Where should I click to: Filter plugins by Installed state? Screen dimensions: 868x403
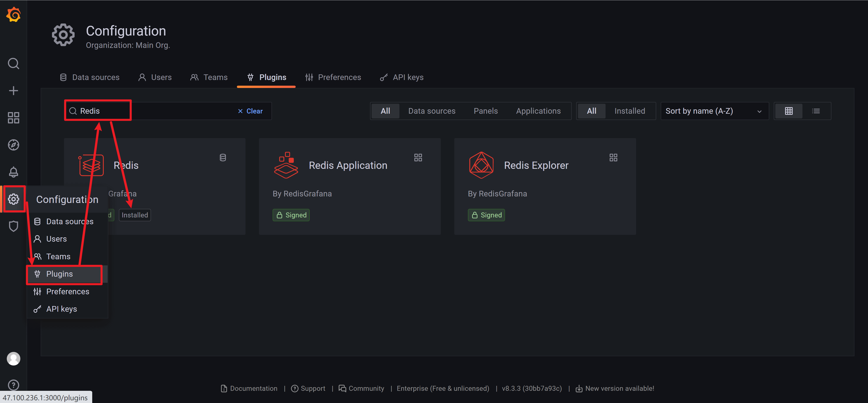(x=630, y=111)
